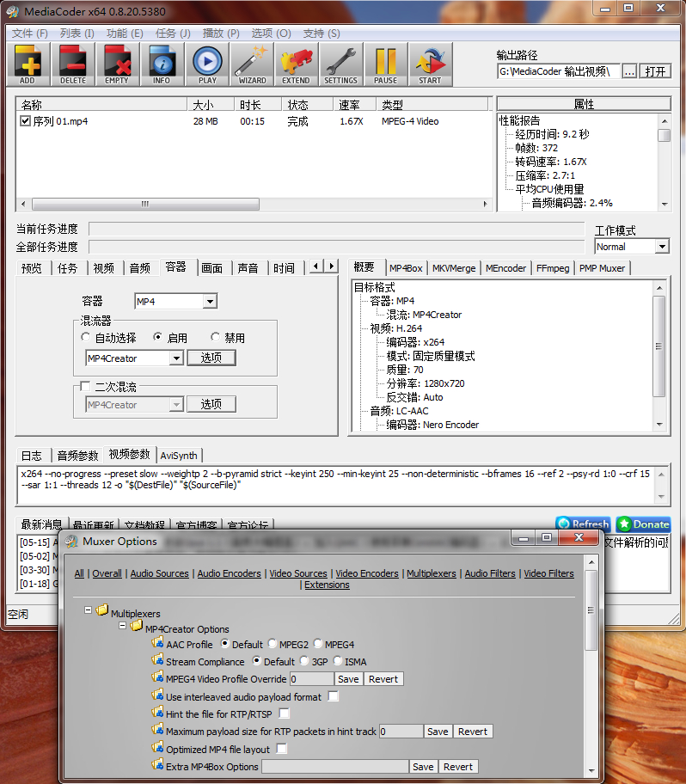Open the 文件 (F) menu
Screen dimensions: 686x784
click(30, 34)
